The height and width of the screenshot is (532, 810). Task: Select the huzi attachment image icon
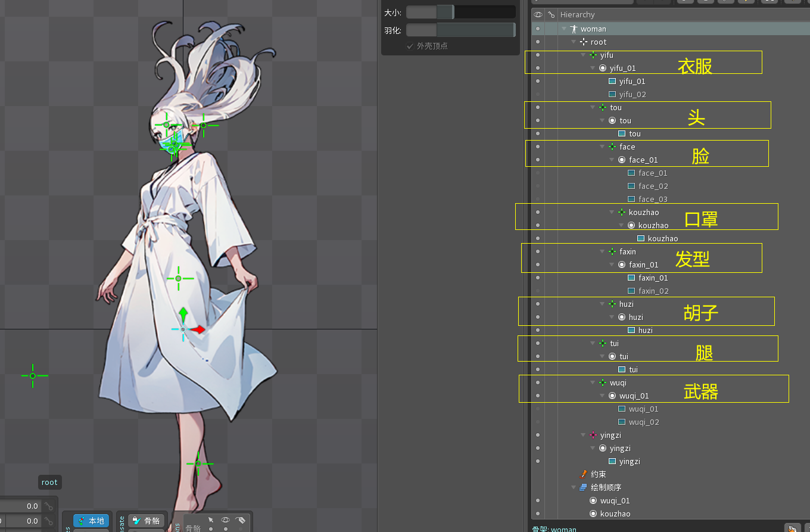pos(631,330)
